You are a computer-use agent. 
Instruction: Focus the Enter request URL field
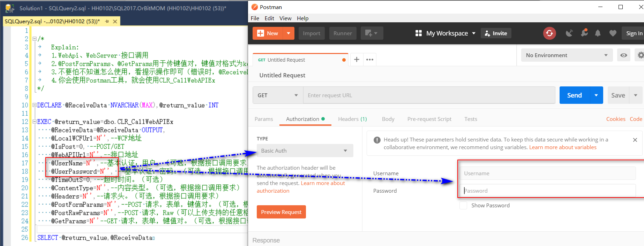point(429,95)
